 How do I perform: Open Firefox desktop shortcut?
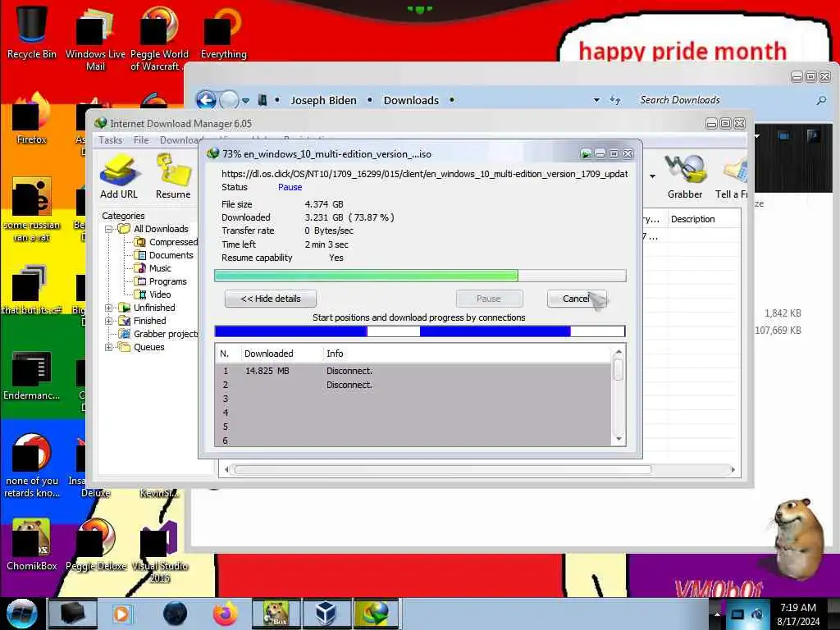pos(32,119)
